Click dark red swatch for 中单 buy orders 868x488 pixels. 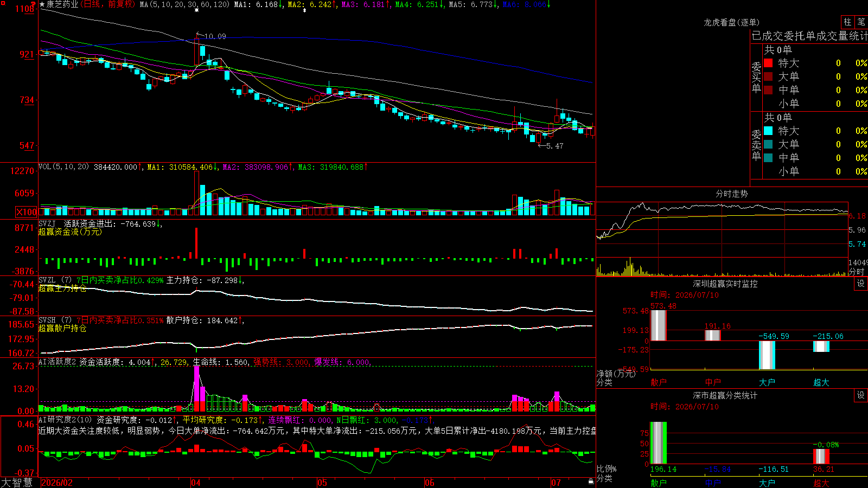coord(768,90)
